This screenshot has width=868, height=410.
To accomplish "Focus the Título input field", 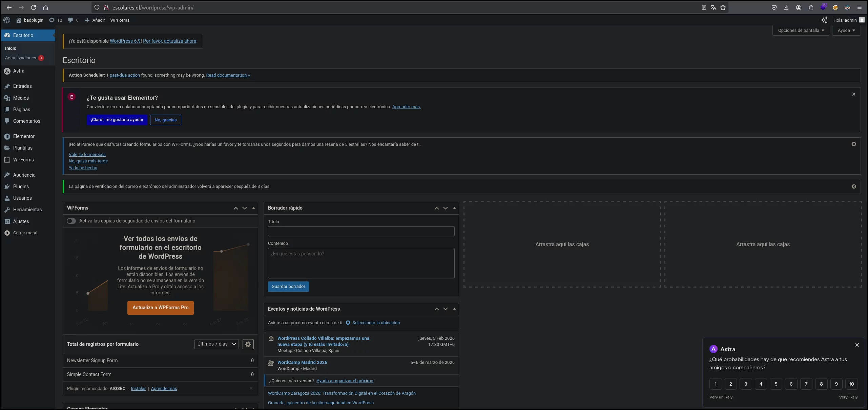I will (x=361, y=231).
